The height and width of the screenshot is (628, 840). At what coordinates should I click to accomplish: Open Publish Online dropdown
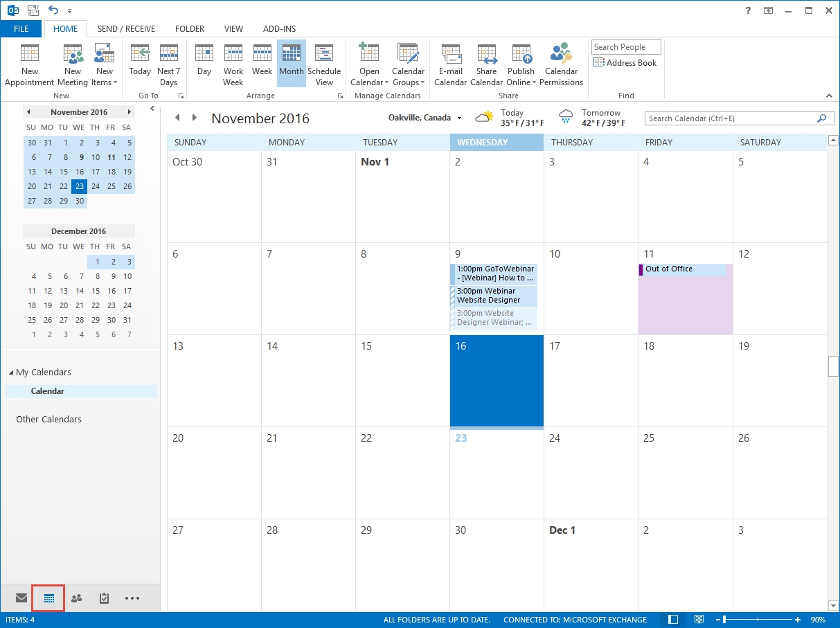(521, 64)
